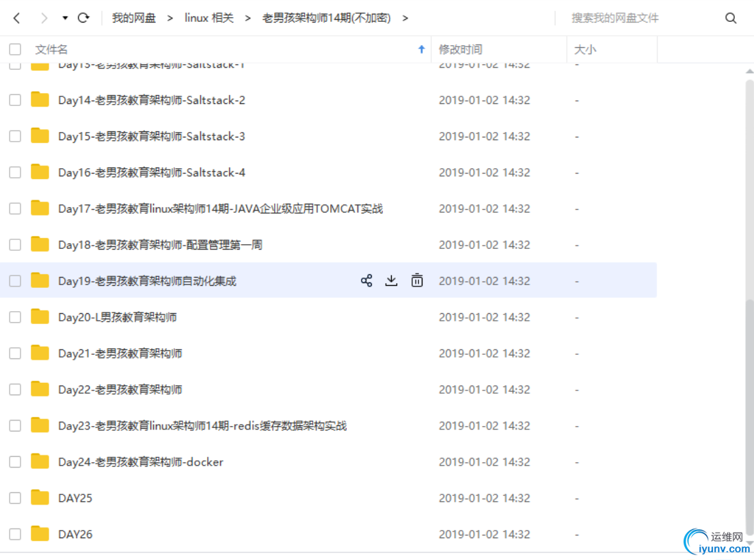Open the DAY26 folder name
The image size is (754, 560).
[x=75, y=534]
